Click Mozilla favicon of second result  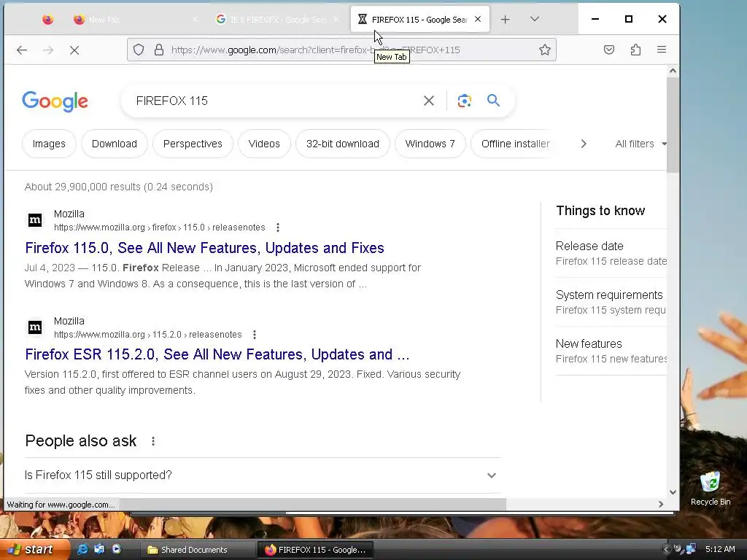pyautogui.click(x=35, y=327)
